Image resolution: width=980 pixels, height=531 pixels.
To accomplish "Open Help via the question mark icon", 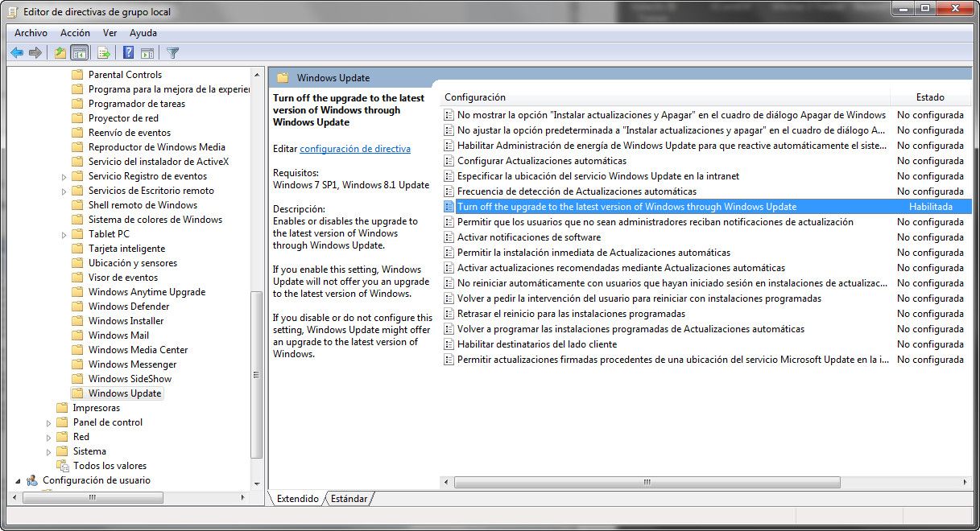I will point(128,53).
